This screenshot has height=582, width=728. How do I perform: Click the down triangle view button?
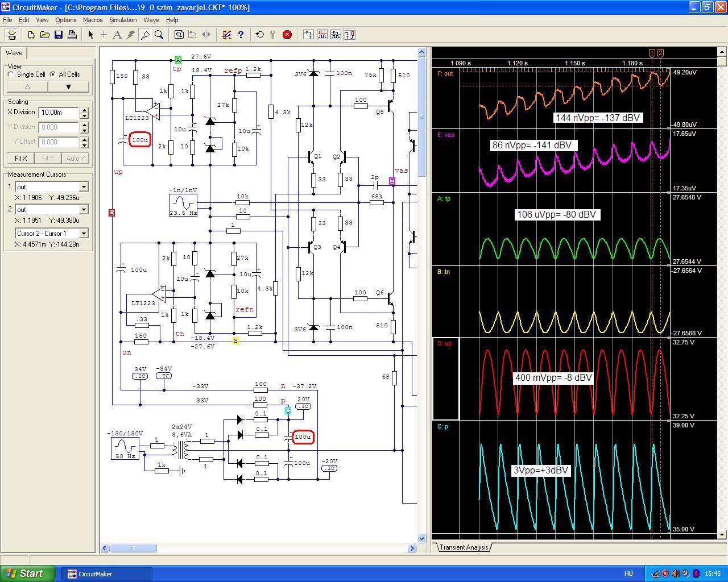[68, 87]
